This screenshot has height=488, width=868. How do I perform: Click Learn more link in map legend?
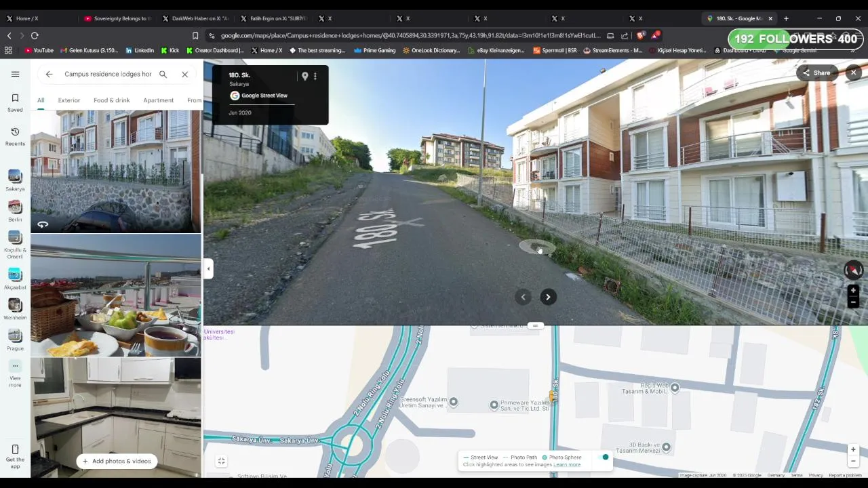pyautogui.click(x=567, y=465)
